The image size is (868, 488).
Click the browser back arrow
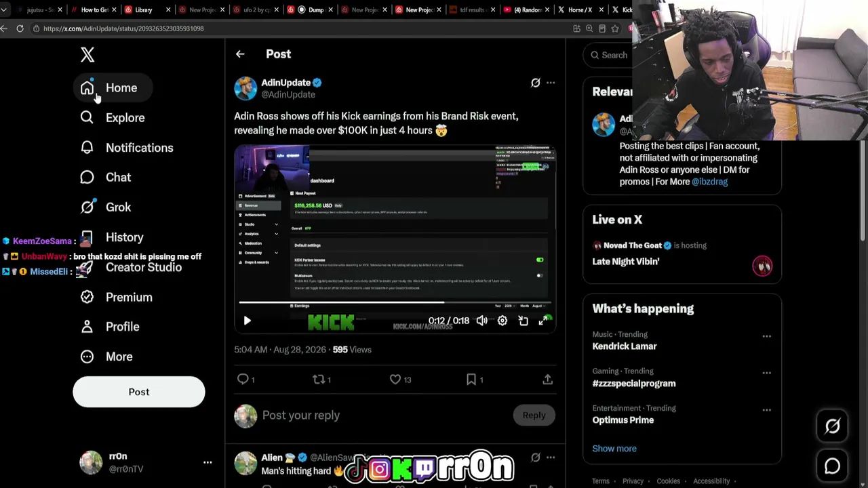click(x=4, y=28)
